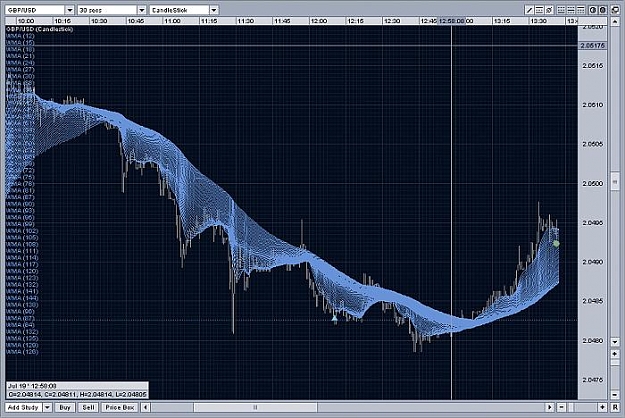Image resolution: width=625 pixels, height=418 pixels.
Task: Click the dark circle color scheme icon
Action: coord(603,10)
